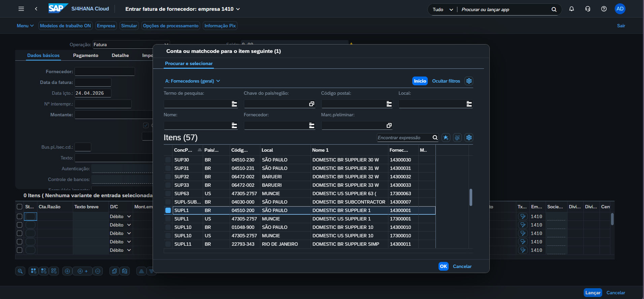The height and width of the screenshot is (299, 644).
Task: Select the Dados básicos tab
Action: tap(43, 55)
